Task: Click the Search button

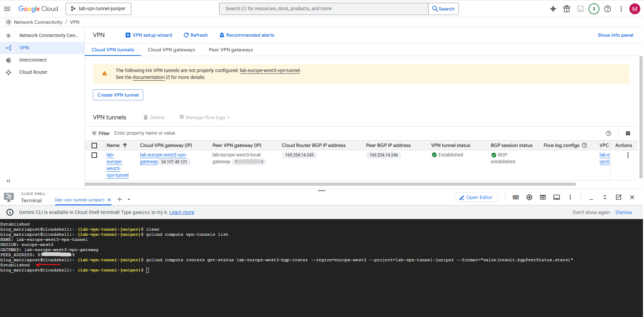Action: pyautogui.click(x=443, y=9)
